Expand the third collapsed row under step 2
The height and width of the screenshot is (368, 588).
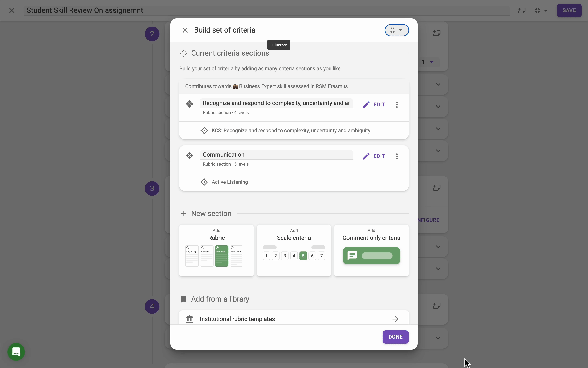[x=438, y=129]
